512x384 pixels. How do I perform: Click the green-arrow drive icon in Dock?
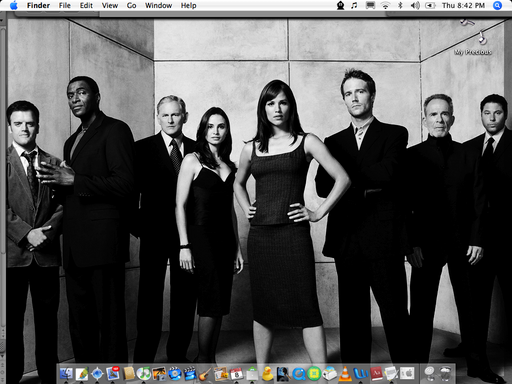pos(252,373)
